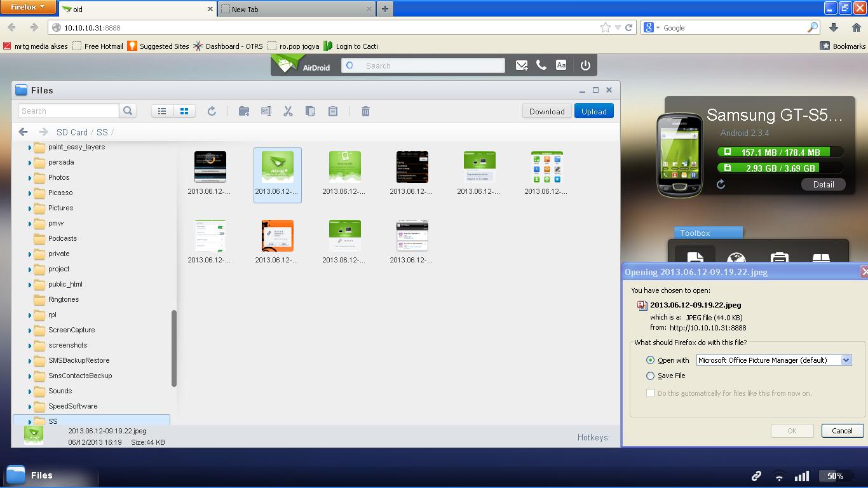The width and height of the screenshot is (868, 488).
Task: Refresh device status under phone storage bars
Action: point(721,184)
